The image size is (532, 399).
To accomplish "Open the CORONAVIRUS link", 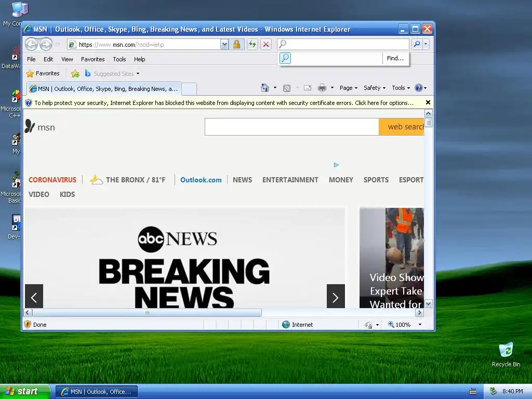I will (x=52, y=180).
